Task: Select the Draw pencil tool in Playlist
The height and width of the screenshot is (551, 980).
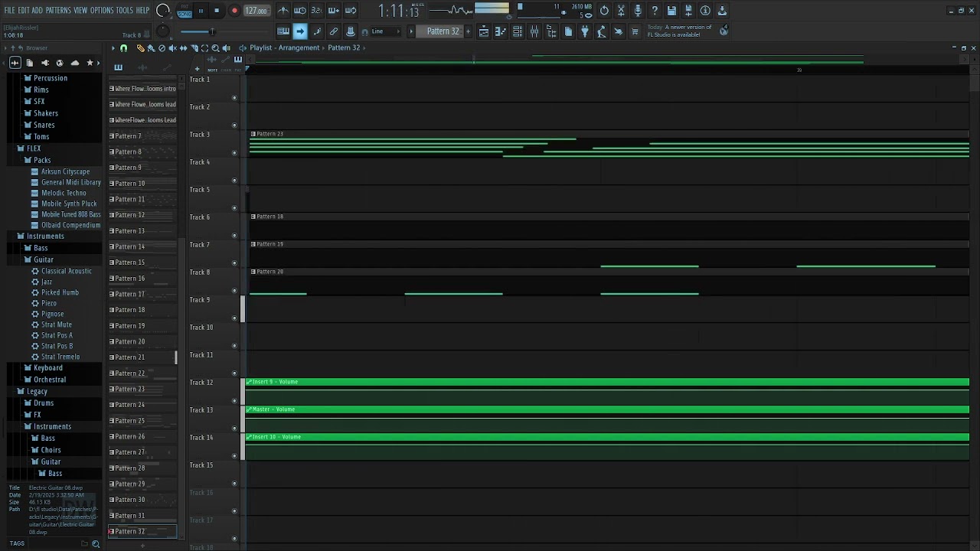Action: tap(140, 48)
